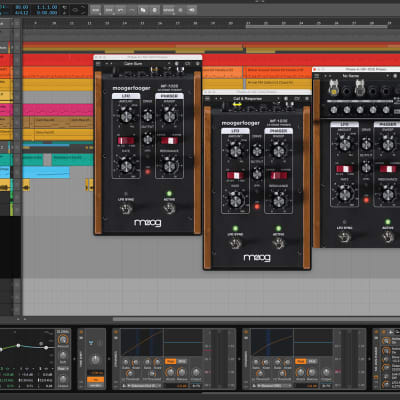
Task: Click red LFO LED on Call & Response pedal
Action: 257,206
